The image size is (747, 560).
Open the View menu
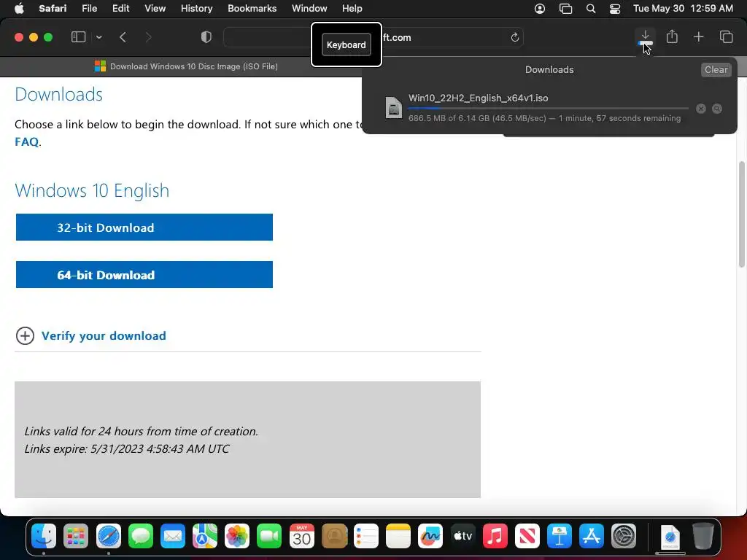click(x=155, y=9)
